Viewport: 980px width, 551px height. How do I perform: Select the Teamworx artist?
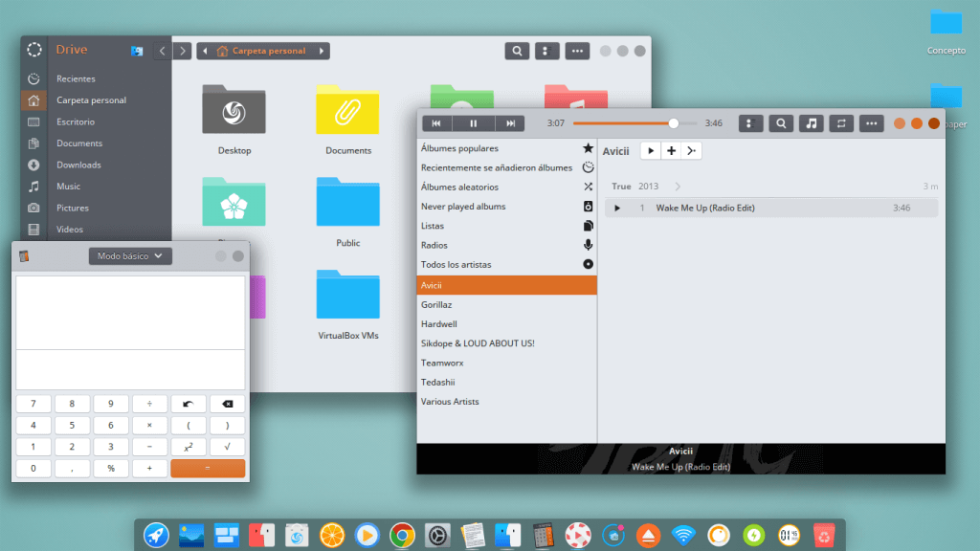506,363
